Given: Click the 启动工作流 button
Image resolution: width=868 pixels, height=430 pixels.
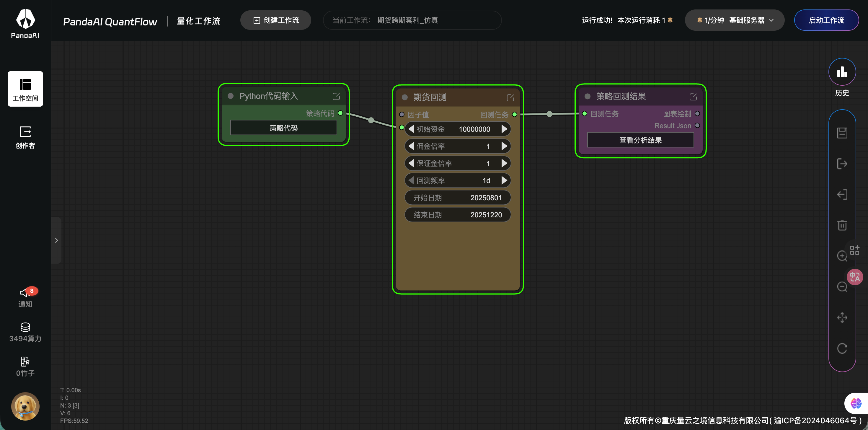Looking at the screenshot, I should tap(826, 20).
